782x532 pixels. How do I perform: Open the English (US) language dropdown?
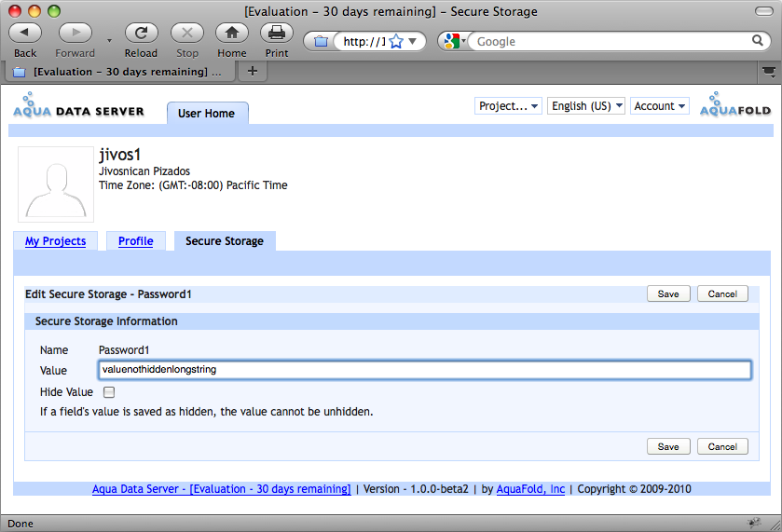[x=586, y=105]
